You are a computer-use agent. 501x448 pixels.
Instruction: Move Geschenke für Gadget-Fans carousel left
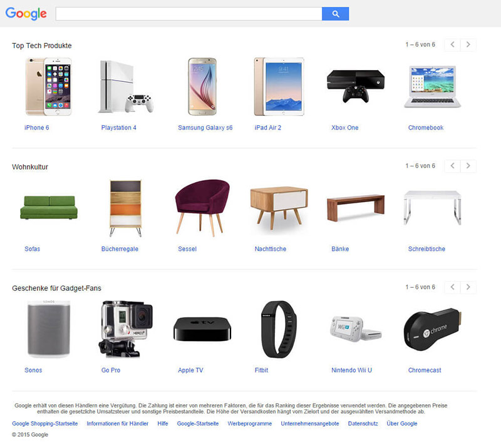(452, 287)
